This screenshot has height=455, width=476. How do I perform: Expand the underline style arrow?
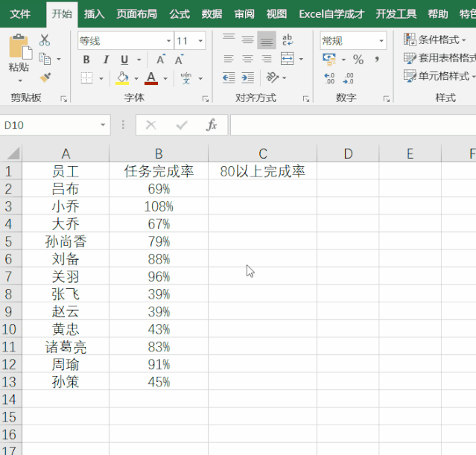click(x=139, y=60)
